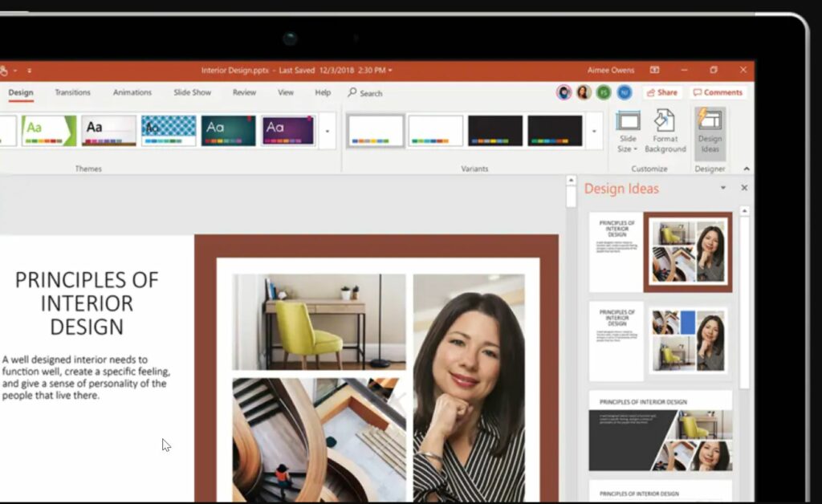Click the touch/mouse mode icon in title bar
Image resolution: width=822 pixels, height=504 pixels.
[4, 70]
